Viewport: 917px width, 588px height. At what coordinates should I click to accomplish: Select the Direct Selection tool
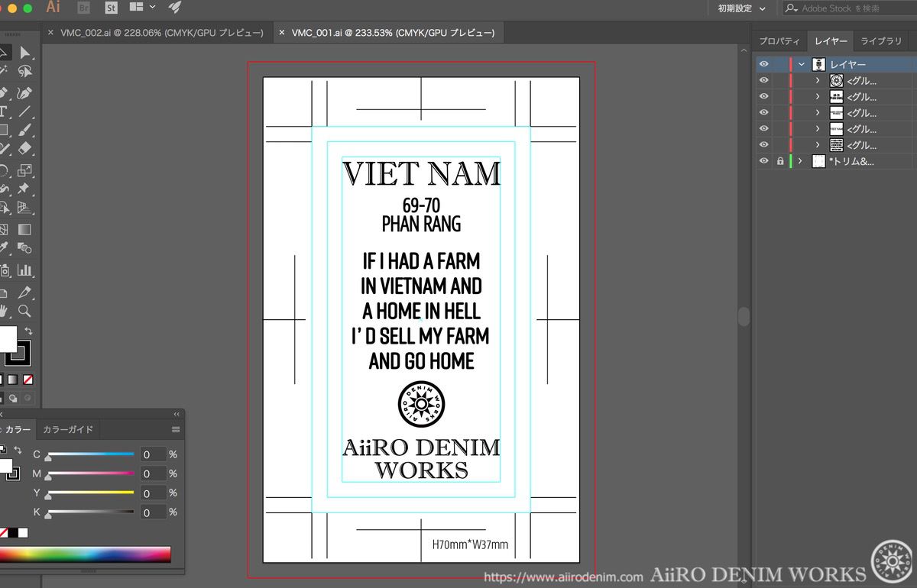pyautogui.click(x=25, y=53)
